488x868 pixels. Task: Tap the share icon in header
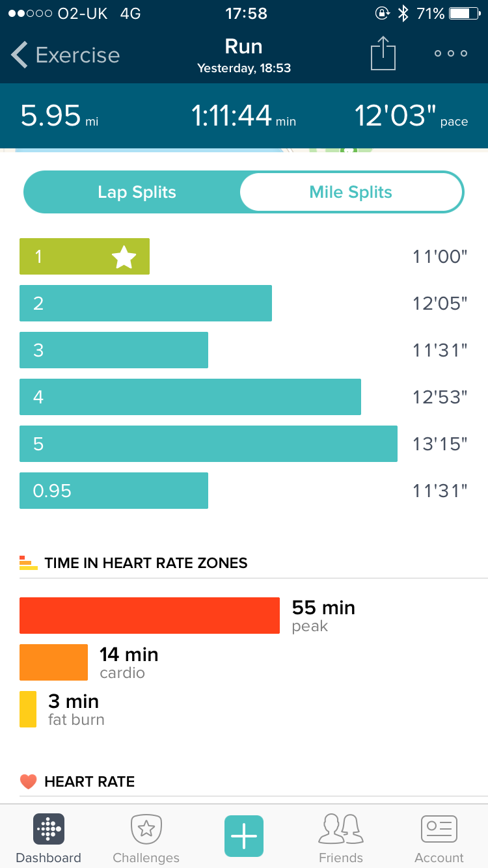tap(383, 53)
